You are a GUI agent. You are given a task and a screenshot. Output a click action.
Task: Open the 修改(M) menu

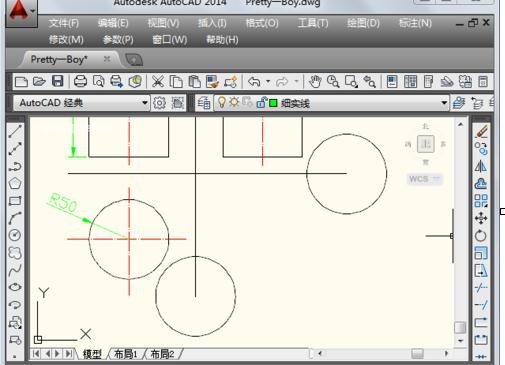[66, 40]
